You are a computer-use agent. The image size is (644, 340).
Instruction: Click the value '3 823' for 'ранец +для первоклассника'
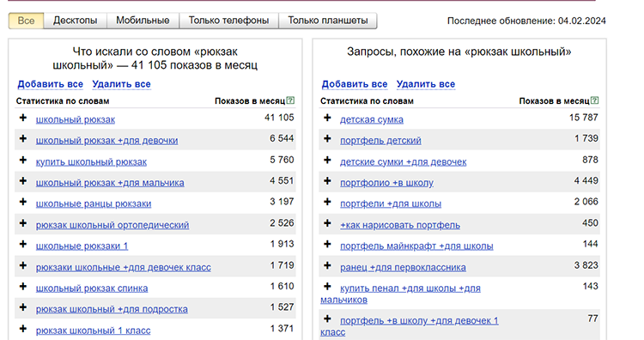point(586,265)
